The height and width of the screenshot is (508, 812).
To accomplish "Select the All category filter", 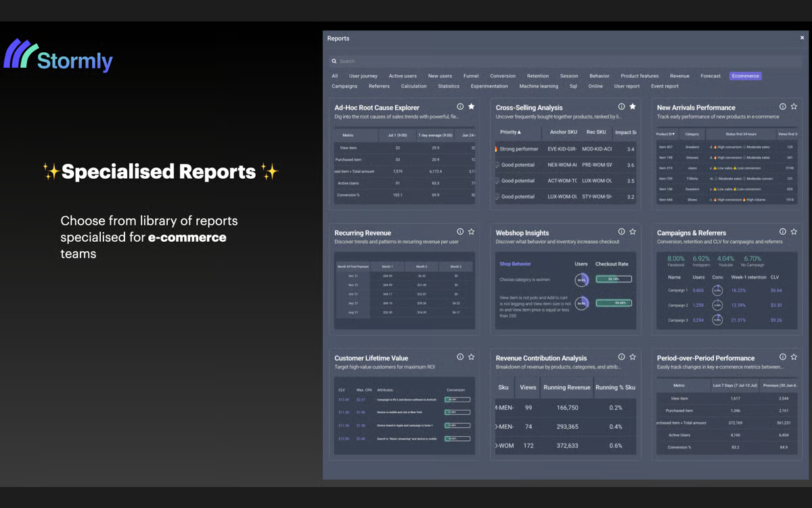I will click(335, 76).
